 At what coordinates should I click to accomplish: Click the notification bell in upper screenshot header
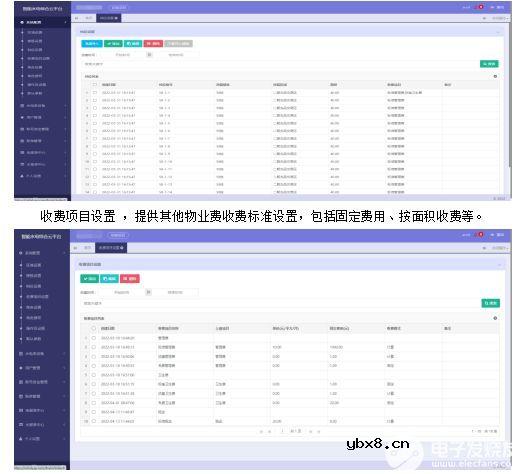480,7
